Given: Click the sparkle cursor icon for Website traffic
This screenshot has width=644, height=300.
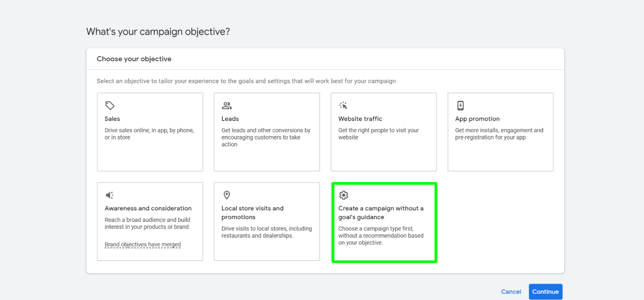Looking at the screenshot, I should (343, 106).
